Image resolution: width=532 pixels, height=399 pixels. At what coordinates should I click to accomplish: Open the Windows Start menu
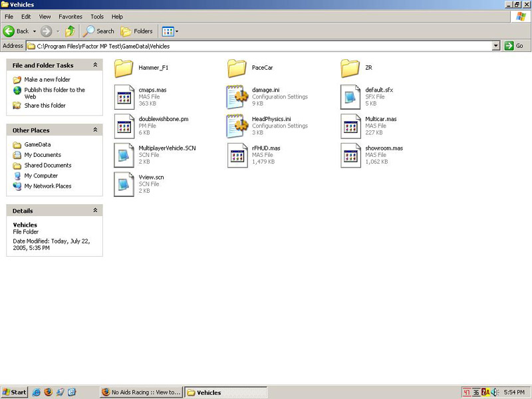click(x=14, y=392)
